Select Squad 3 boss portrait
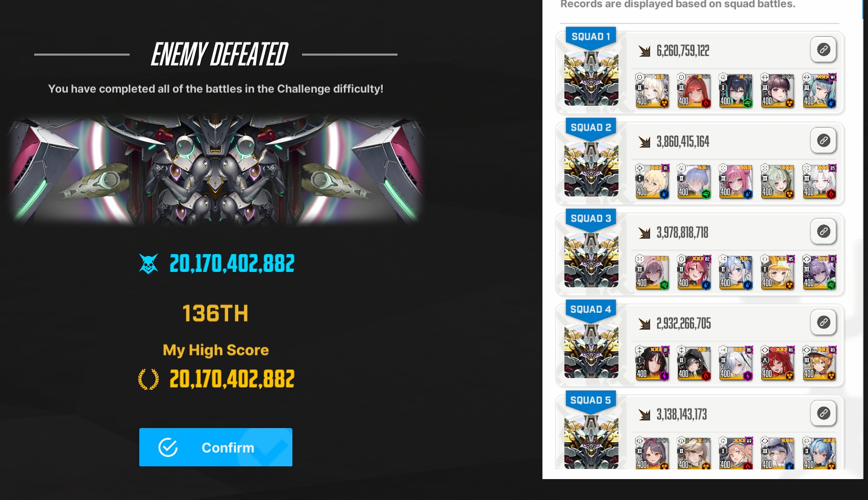The image size is (868, 500). point(591,260)
